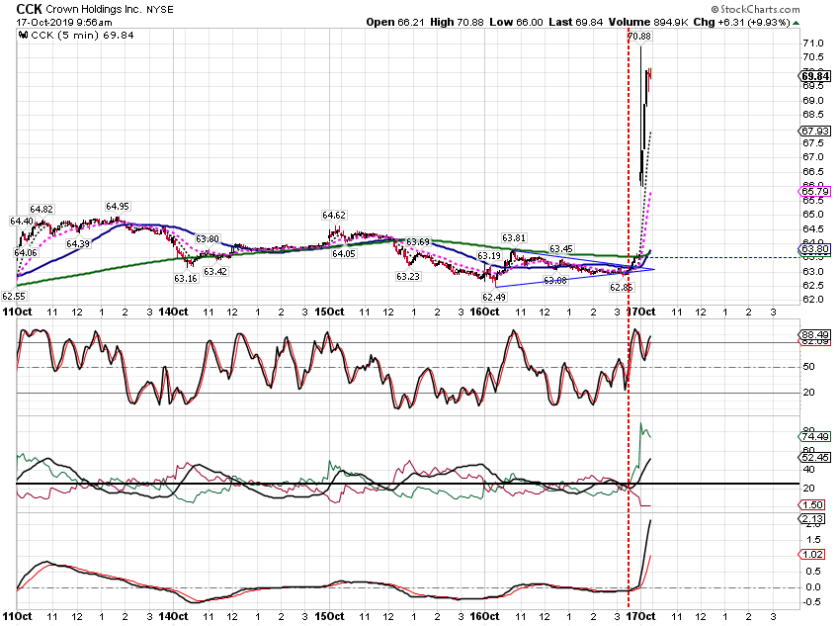Click the 64.62 price annotation
Viewport: 840px width, 626px height.
click(334, 215)
